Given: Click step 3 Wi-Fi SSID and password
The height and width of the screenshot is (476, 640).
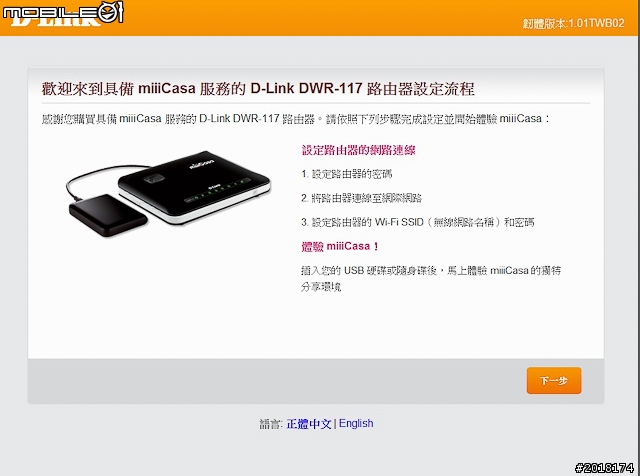Looking at the screenshot, I should click(418, 222).
